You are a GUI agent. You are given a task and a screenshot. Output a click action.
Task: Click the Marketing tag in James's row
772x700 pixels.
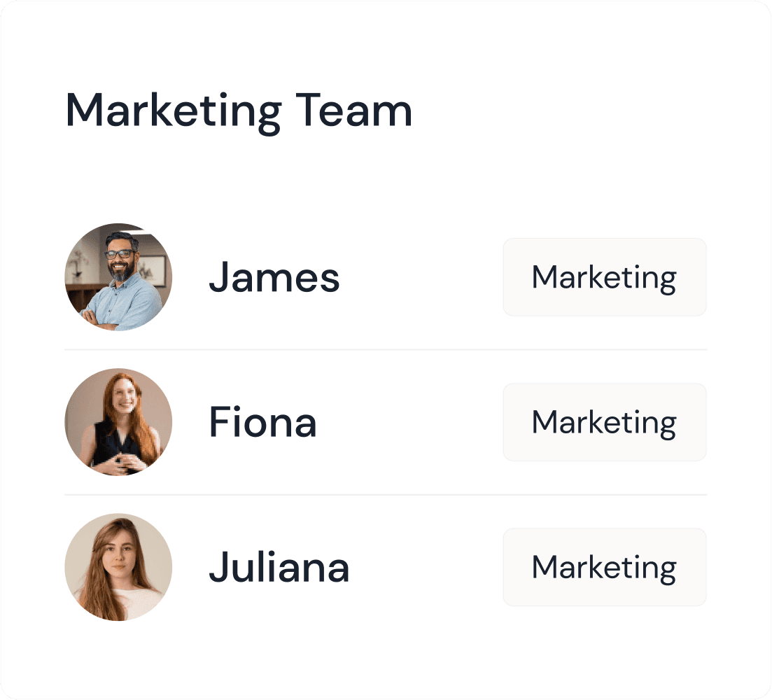tap(605, 277)
